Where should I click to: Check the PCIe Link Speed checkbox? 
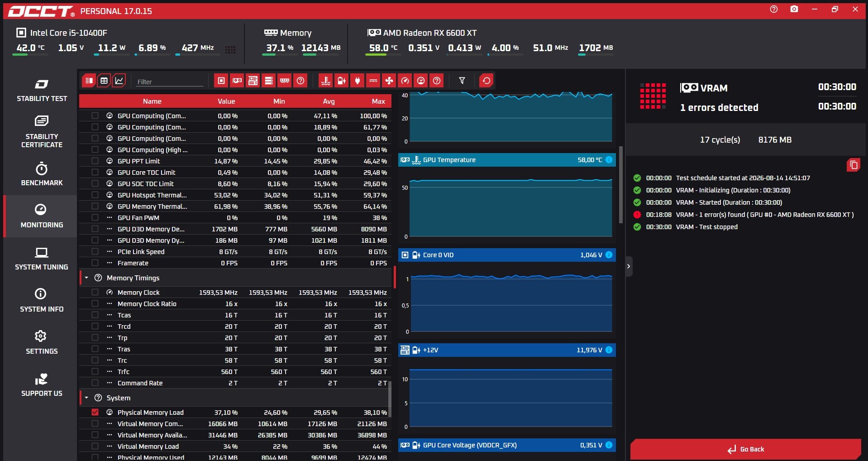95,251
